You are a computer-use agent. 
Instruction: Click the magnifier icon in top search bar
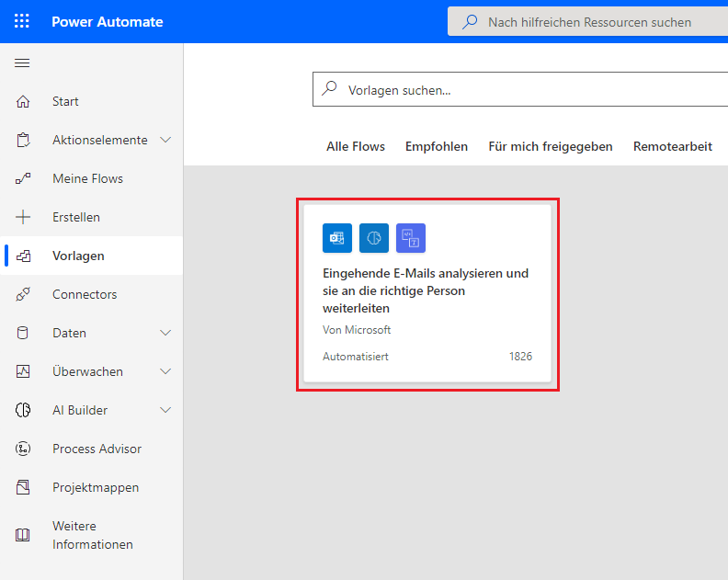[x=470, y=21]
